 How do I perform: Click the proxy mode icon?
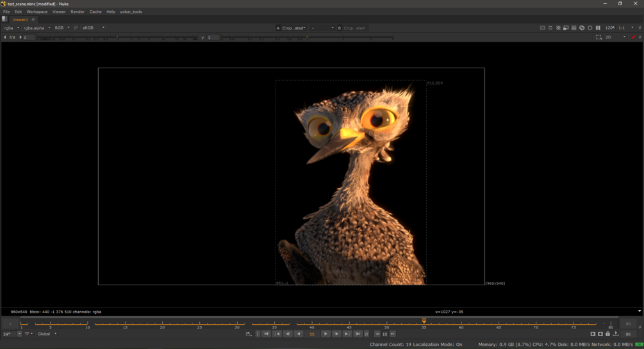[x=566, y=28]
